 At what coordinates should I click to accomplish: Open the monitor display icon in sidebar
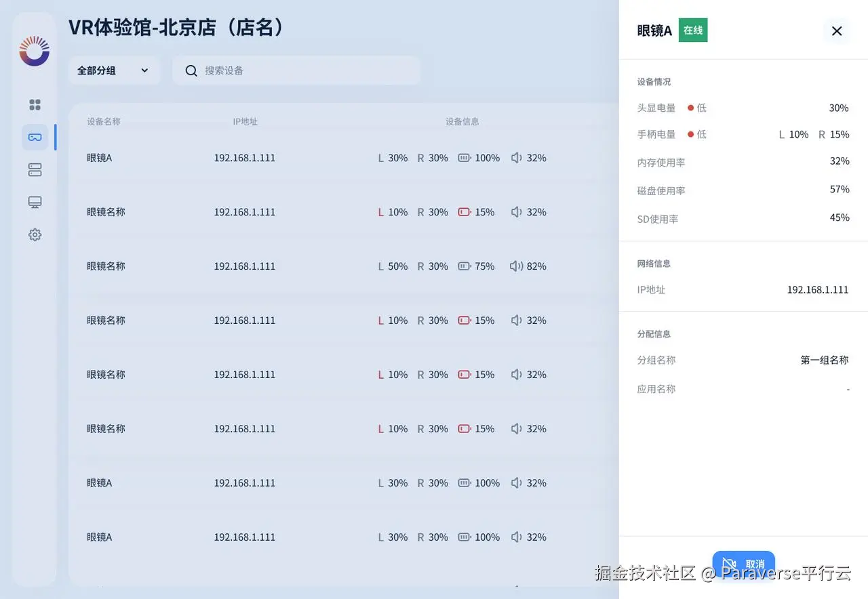35,202
